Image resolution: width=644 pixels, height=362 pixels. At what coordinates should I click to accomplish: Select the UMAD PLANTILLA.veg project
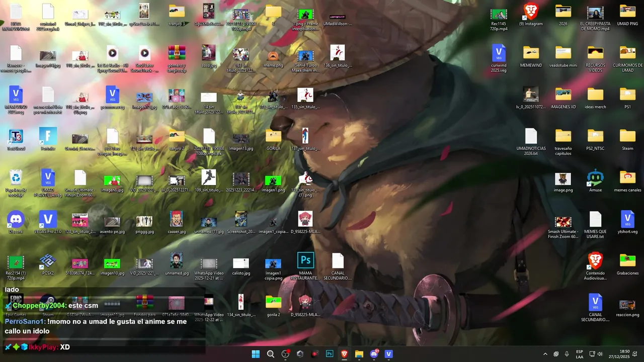click(x=48, y=184)
